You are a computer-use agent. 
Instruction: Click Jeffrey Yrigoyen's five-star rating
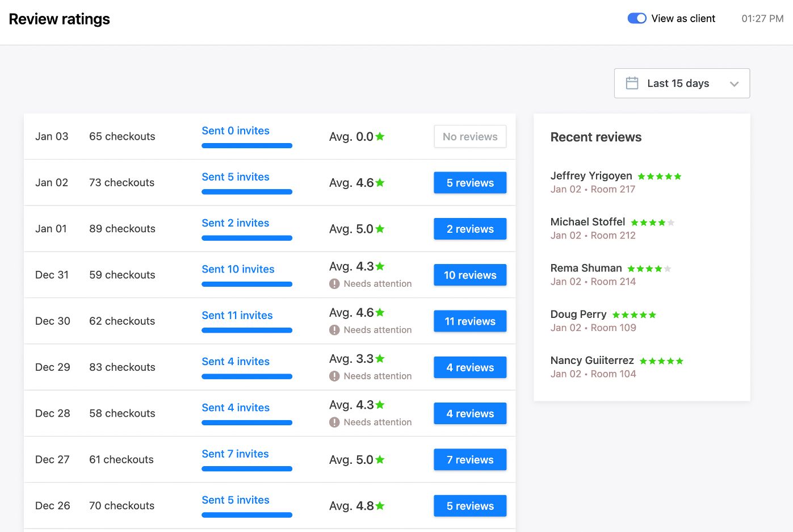[x=659, y=177]
